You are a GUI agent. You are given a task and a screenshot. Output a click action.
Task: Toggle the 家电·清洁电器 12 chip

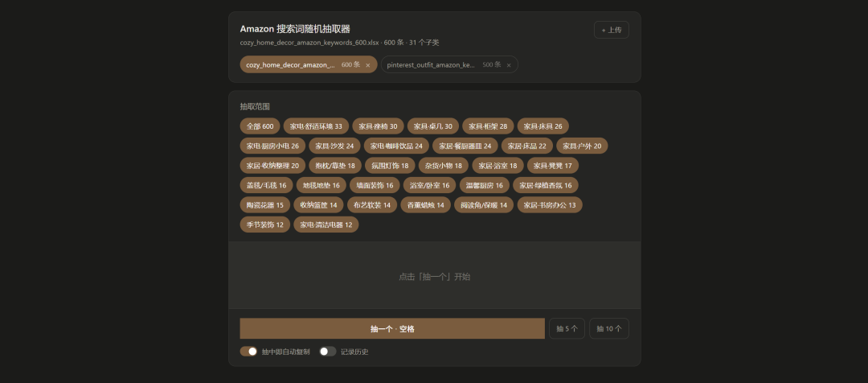coord(326,224)
